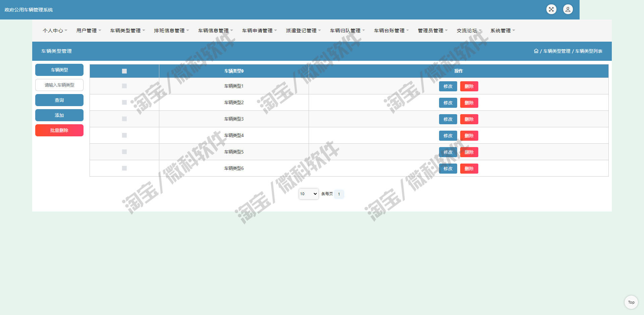Expand the 车辆归队管理 menu
Screen dimensions: 644x315
[347, 31]
